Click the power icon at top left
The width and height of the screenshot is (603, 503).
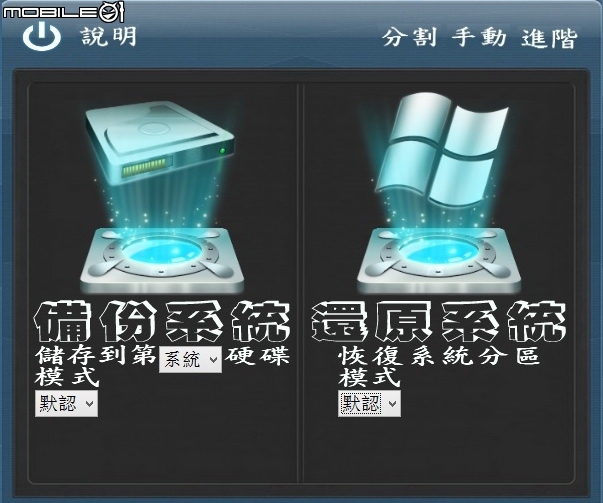coord(42,36)
